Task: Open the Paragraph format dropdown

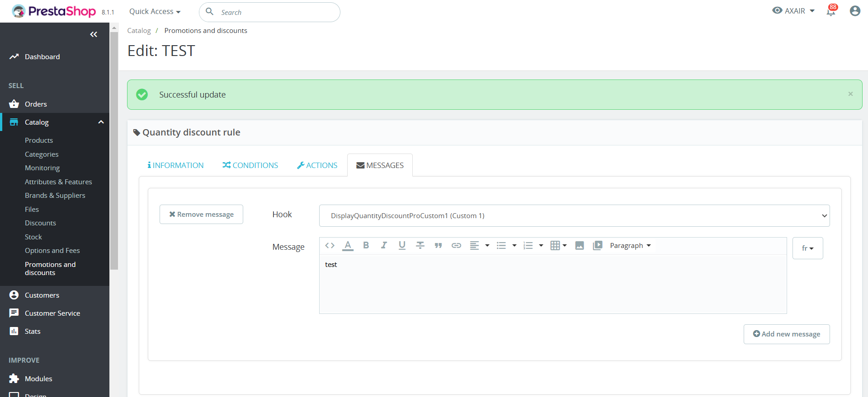Action: pos(630,246)
